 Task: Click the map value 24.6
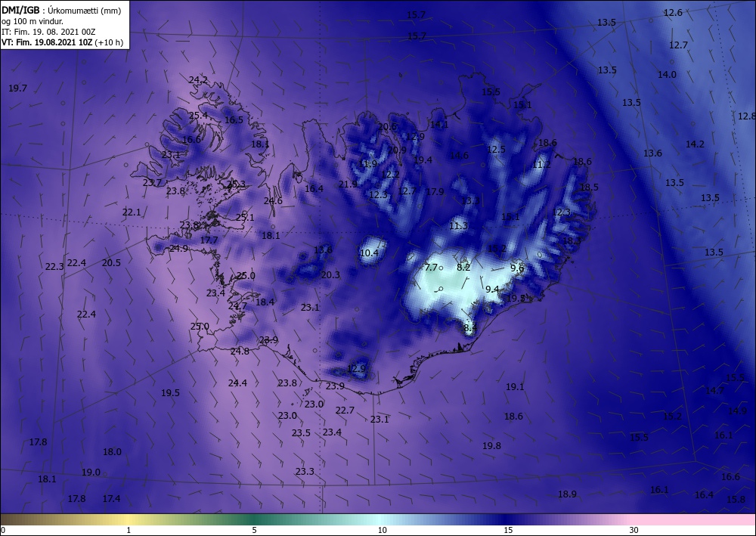(x=273, y=200)
